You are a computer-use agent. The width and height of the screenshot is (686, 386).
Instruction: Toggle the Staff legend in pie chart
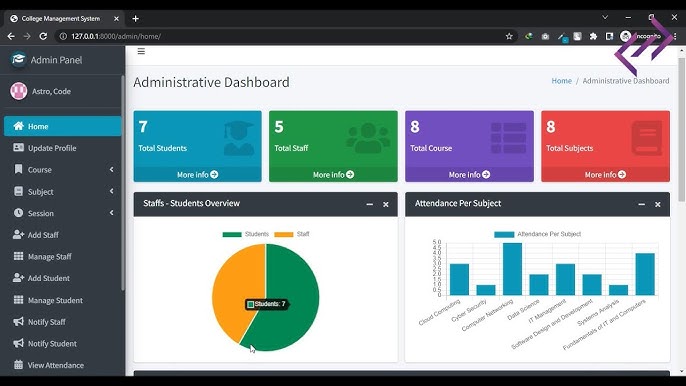292,234
